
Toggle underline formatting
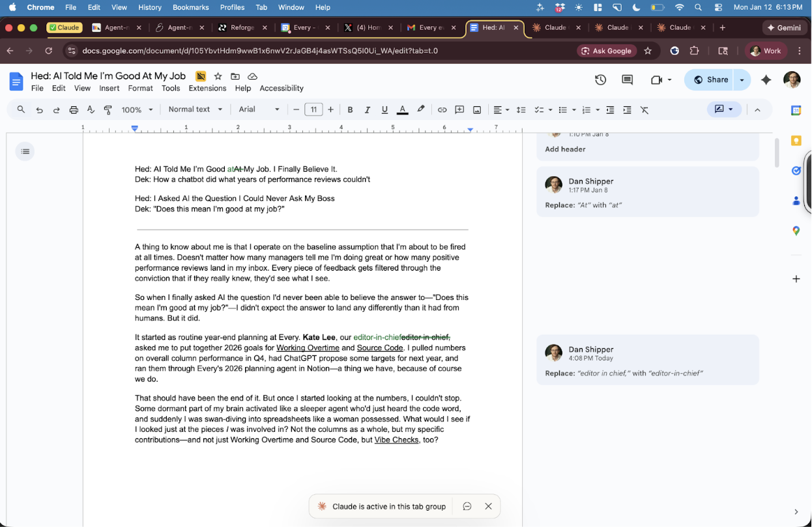(x=384, y=110)
